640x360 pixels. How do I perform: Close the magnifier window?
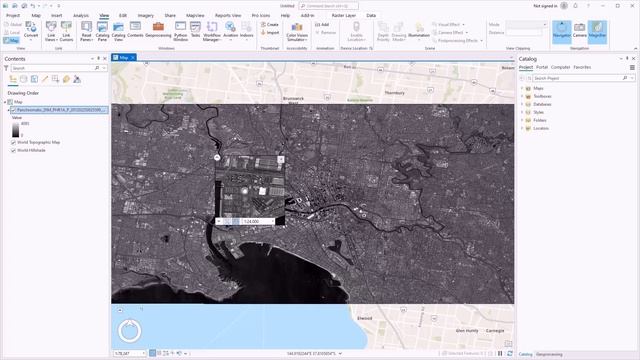click(281, 159)
